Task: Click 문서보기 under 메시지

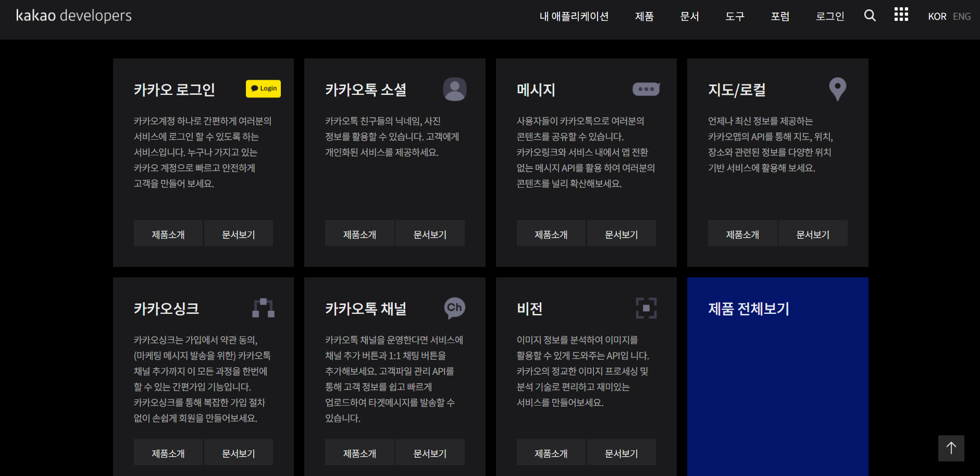Action: [x=622, y=233]
